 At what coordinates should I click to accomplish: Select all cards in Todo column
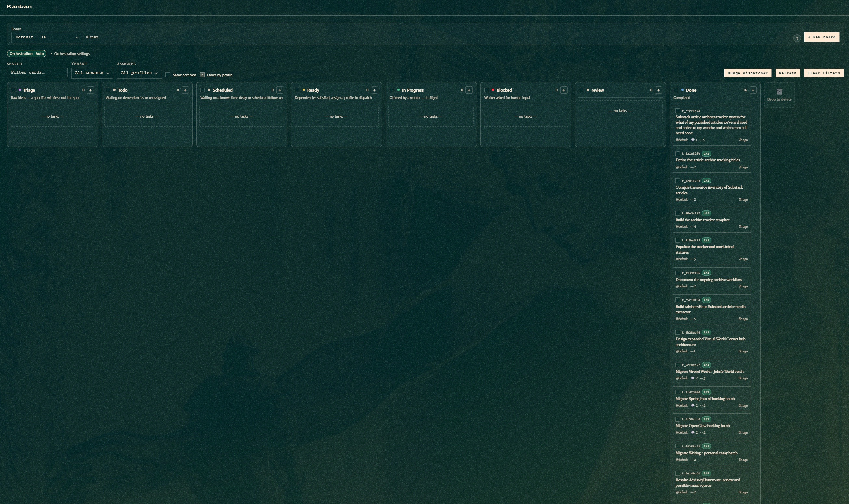(x=108, y=90)
